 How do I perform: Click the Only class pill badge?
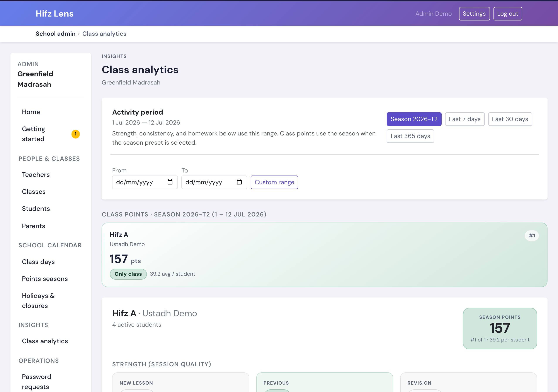128,274
